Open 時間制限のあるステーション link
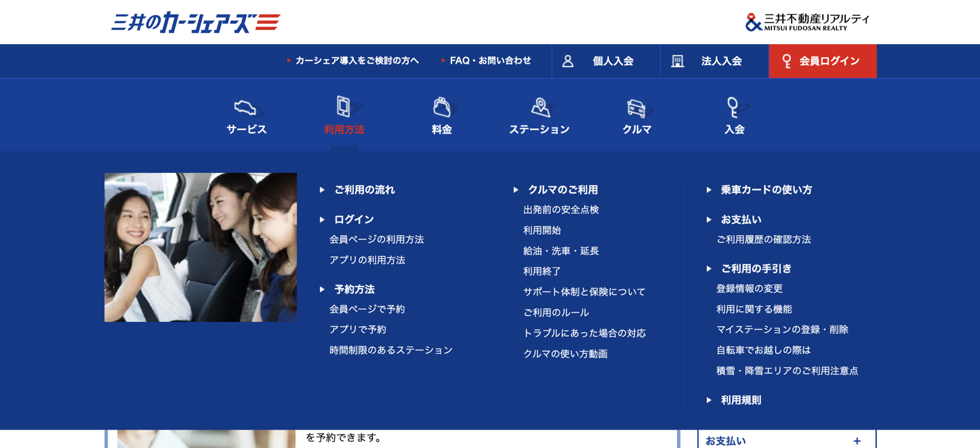980x448 pixels. coord(391,350)
